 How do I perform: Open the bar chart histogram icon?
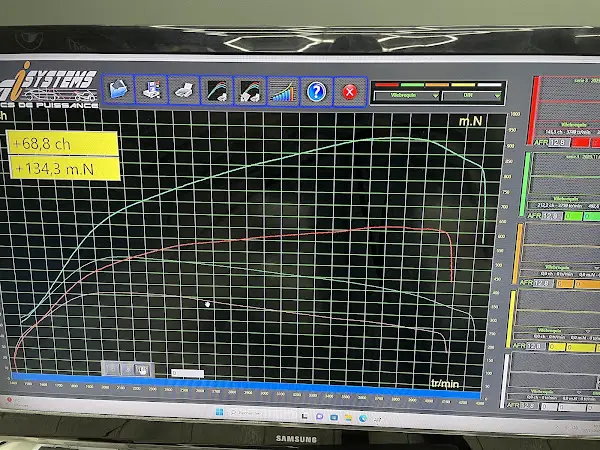tap(283, 91)
